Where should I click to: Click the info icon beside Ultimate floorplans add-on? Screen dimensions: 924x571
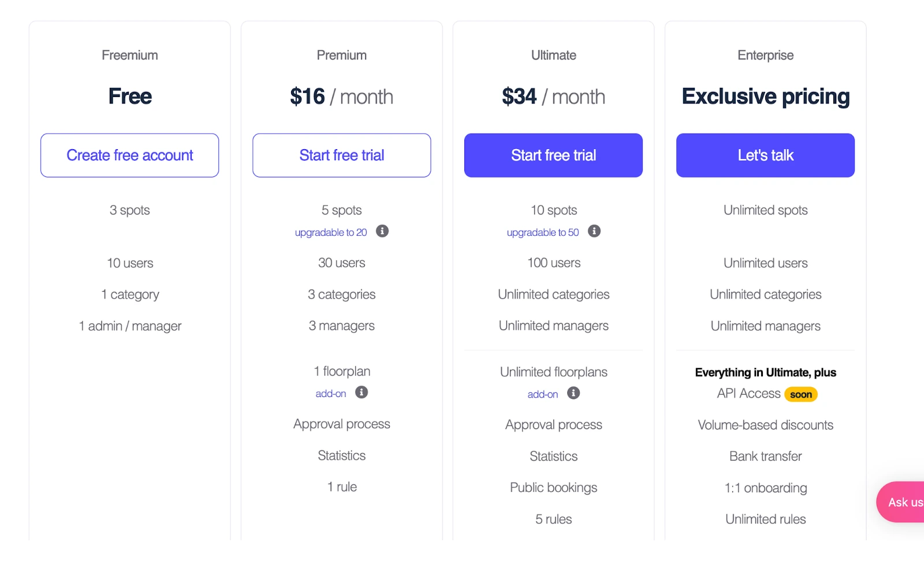[x=572, y=394]
